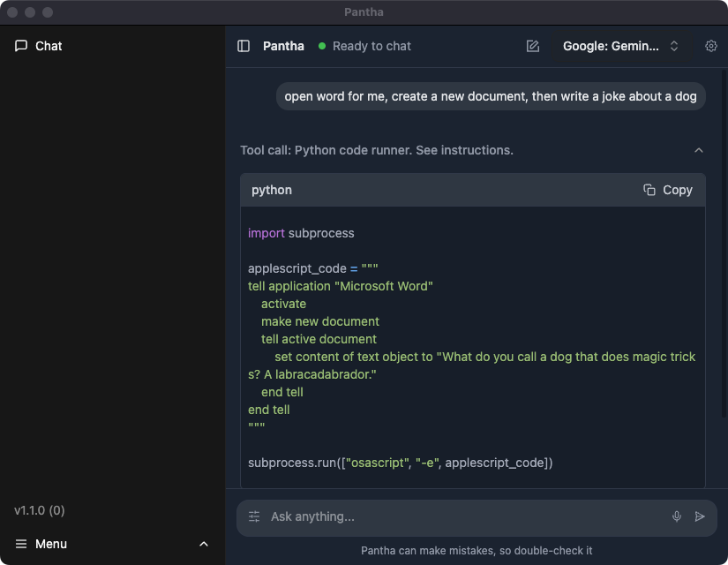This screenshot has width=728, height=565.
Task: Collapse the Python tool call details
Action: (x=699, y=150)
